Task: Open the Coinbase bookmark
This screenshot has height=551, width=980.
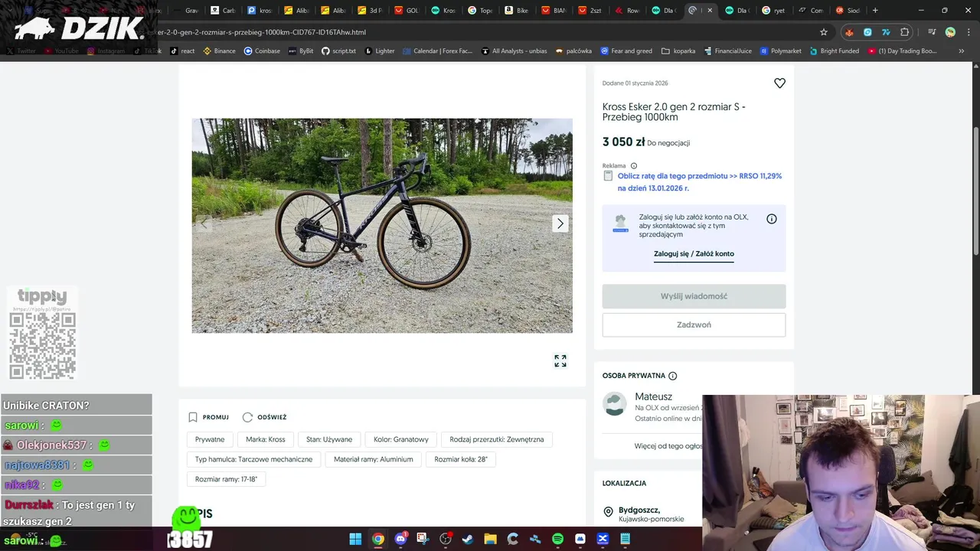Action: [x=262, y=51]
